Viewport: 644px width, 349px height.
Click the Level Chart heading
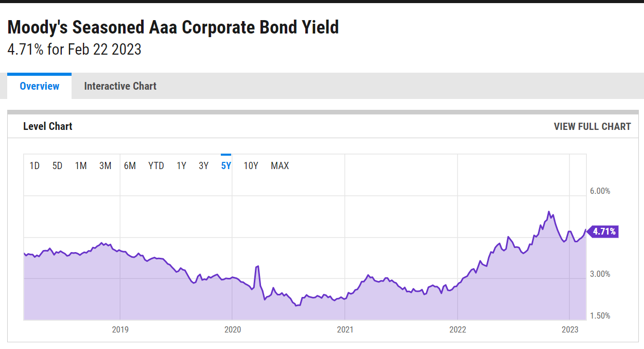point(47,126)
